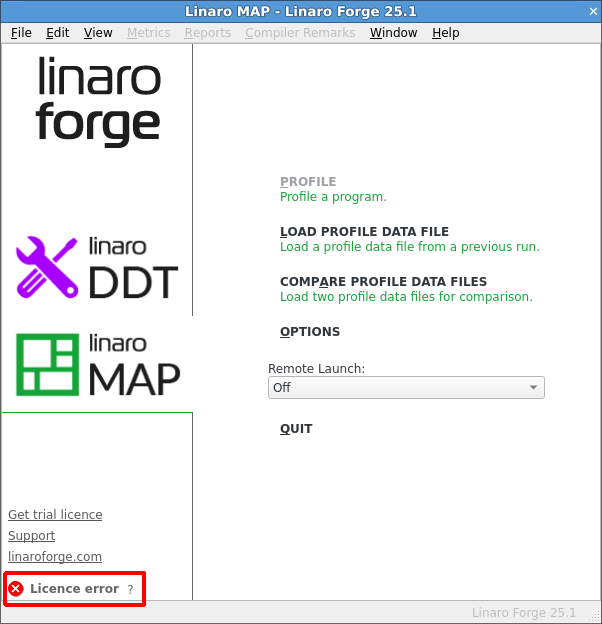This screenshot has width=602, height=624.
Task: Click Load Profile Data File
Action: coord(364,232)
